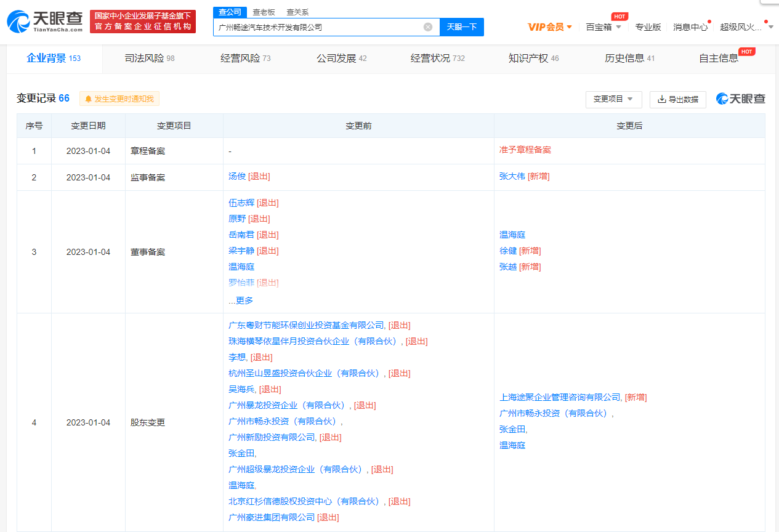
Task: Open 上海途聚企业管理咨询有限公司 link
Action: click(x=560, y=397)
